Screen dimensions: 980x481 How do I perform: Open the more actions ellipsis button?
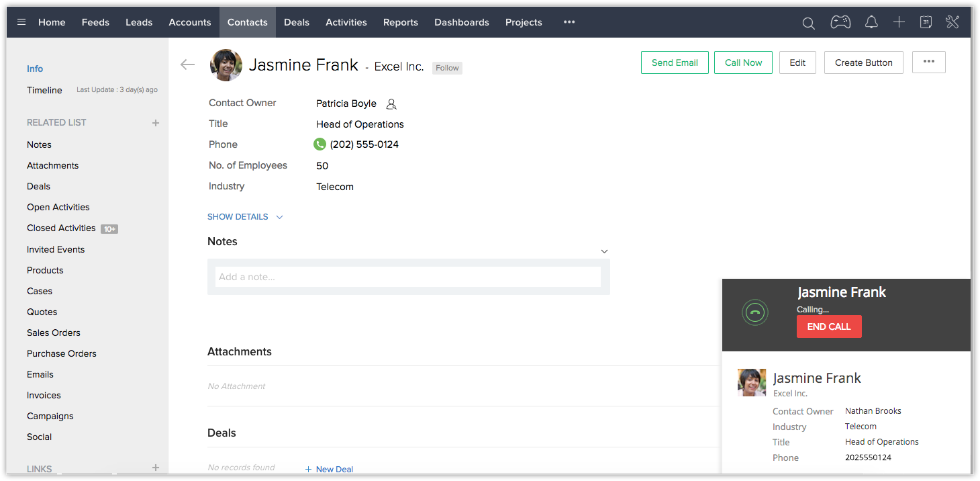coord(928,62)
